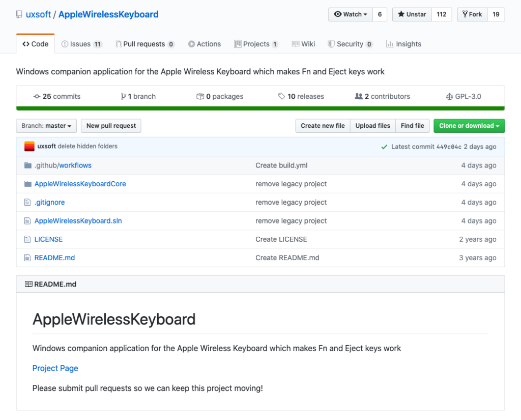Expand the Clone or download dropdown
The width and height of the screenshot is (521, 420).
point(469,126)
